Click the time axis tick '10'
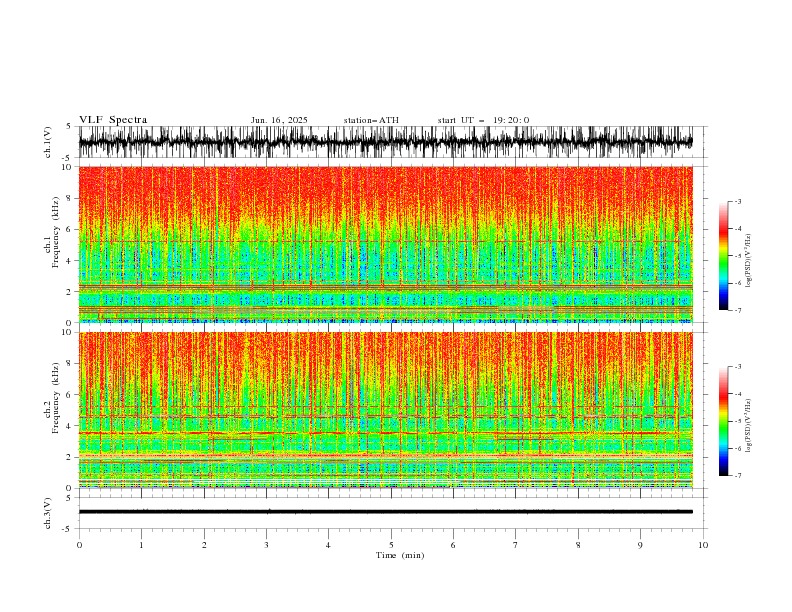This screenshot has height=612, width=792. [x=703, y=545]
